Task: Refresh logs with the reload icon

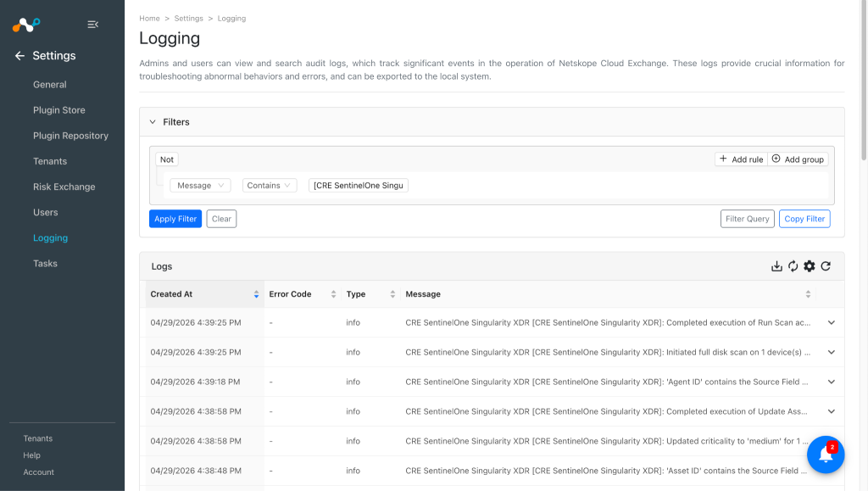Action: point(826,266)
